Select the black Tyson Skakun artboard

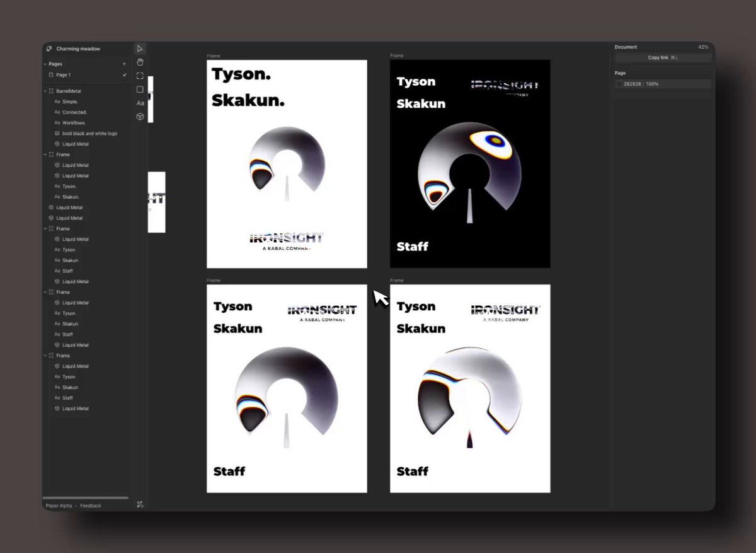point(470,164)
